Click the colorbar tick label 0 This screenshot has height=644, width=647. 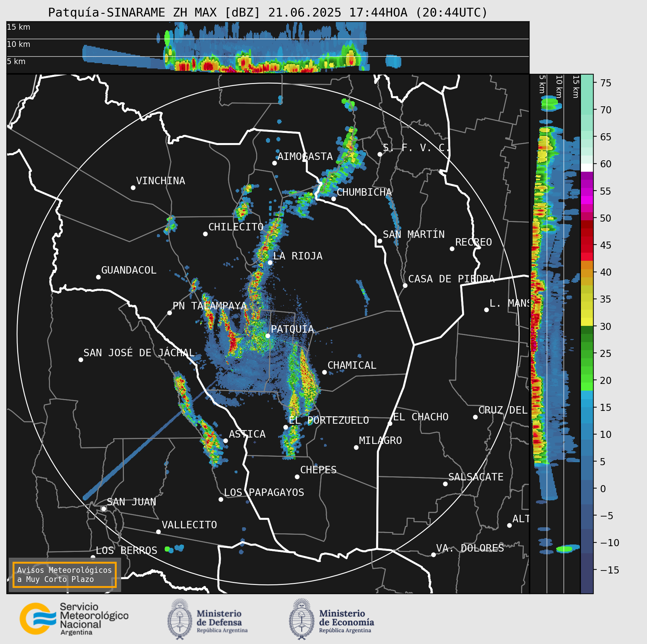pyautogui.click(x=603, y=489)
